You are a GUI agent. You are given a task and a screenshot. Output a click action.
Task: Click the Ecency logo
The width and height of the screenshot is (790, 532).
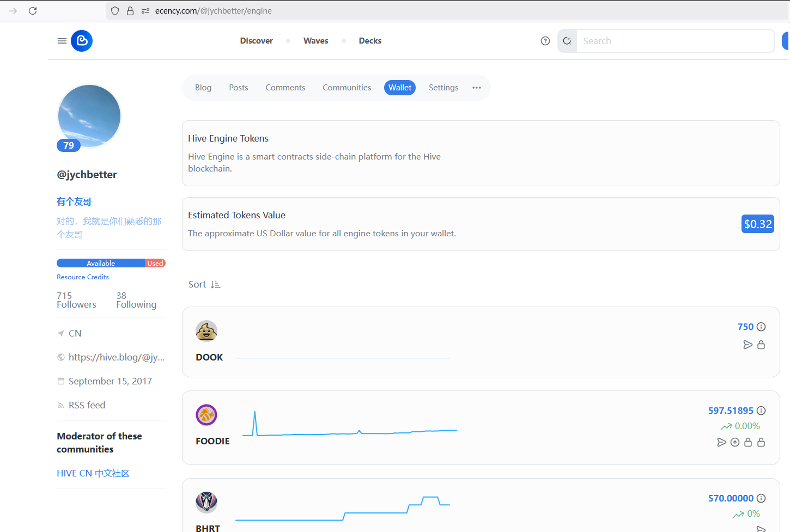coord(82,41)
